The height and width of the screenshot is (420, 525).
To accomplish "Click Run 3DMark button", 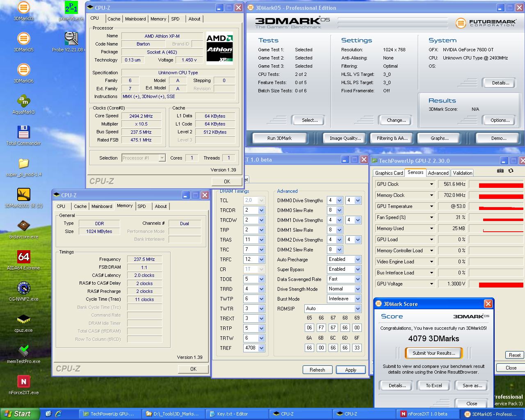I will (x=279, y=138).
